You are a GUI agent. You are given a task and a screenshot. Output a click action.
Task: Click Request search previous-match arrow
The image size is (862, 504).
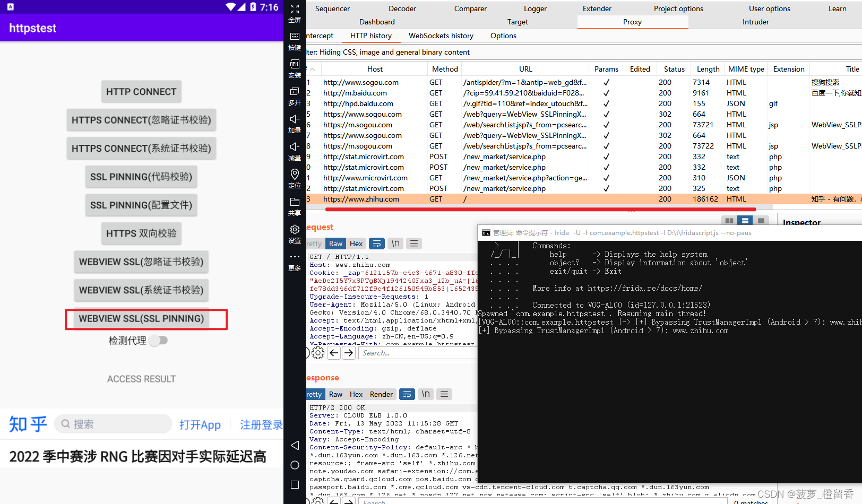[x=334, y=353]
